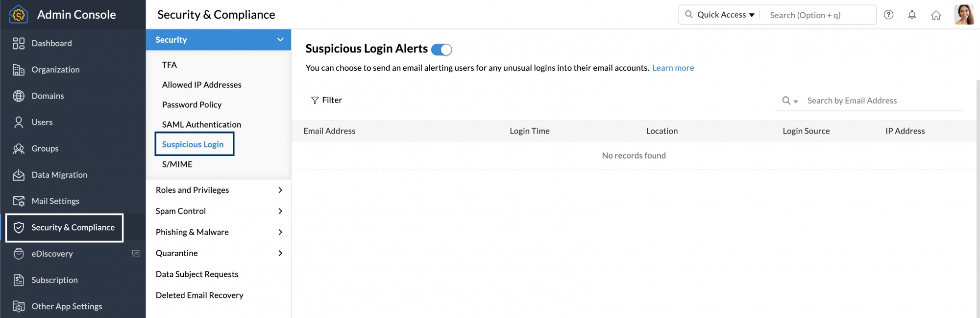Open Password Policy menu item
Image resolution: width=980 pixels, height=318 pixels.
click(x=192, y=105)
